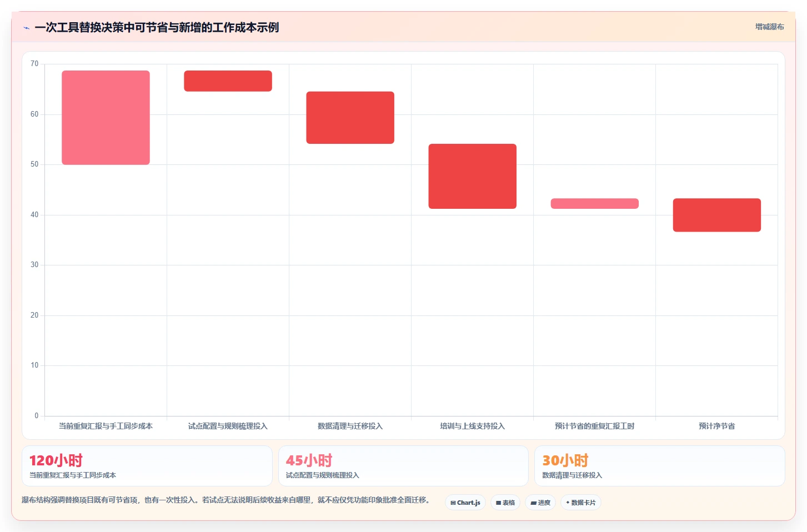Select the 数据清理与迁移投入 waterfall bar

[x=350, y=118]
